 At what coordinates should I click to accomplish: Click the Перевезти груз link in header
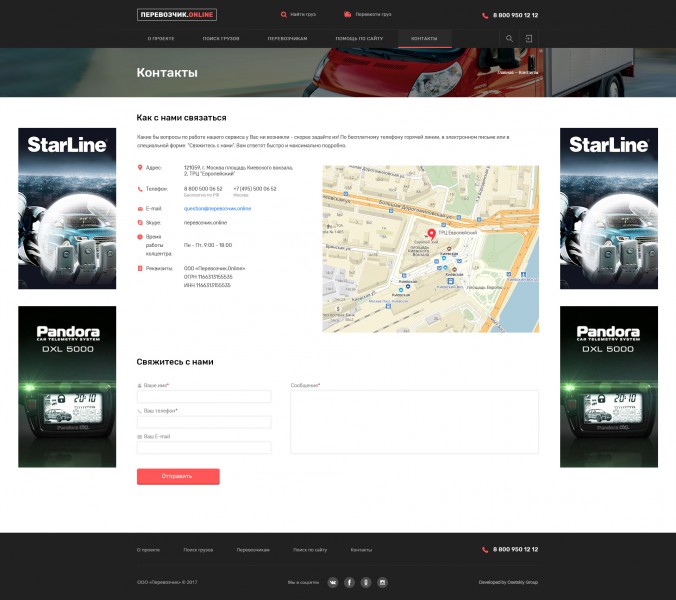pos(373,14)
